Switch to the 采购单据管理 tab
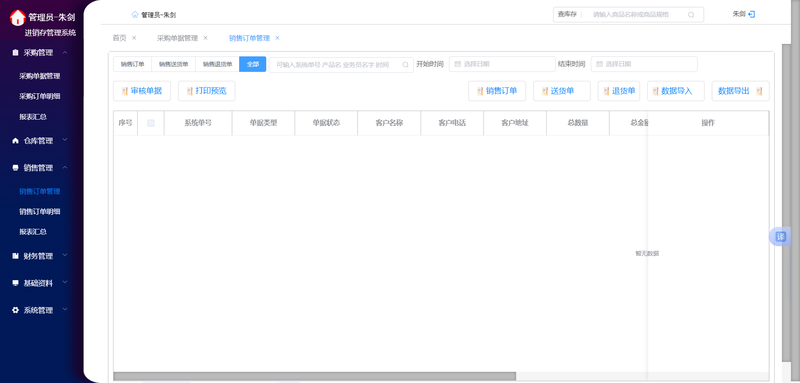Viewport: 800px width, 383px height. [x=177, y=38]
